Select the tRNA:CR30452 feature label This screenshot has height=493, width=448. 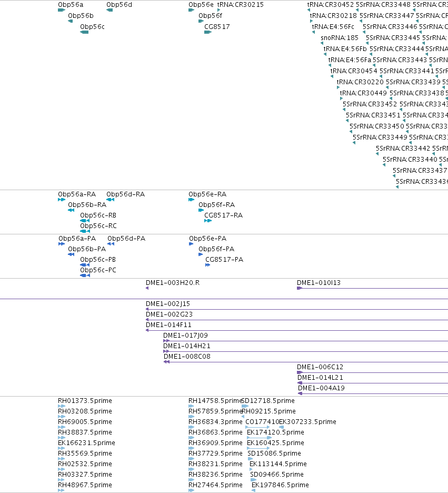pos(331,5)
